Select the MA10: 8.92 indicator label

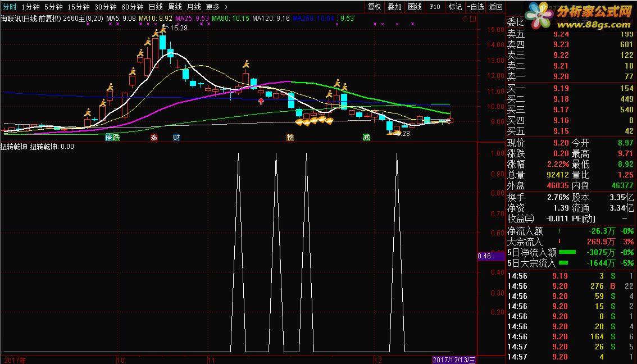pos(156,19)
